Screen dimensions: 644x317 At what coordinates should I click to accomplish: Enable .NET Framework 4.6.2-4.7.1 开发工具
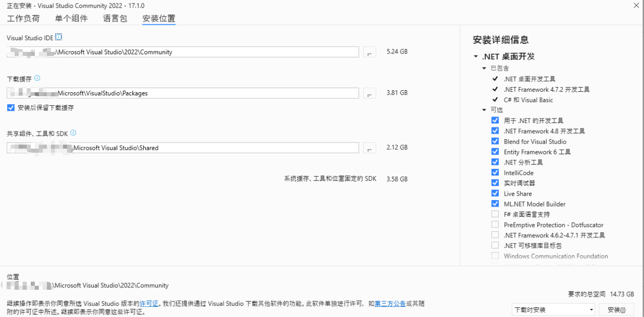point(495,235)
